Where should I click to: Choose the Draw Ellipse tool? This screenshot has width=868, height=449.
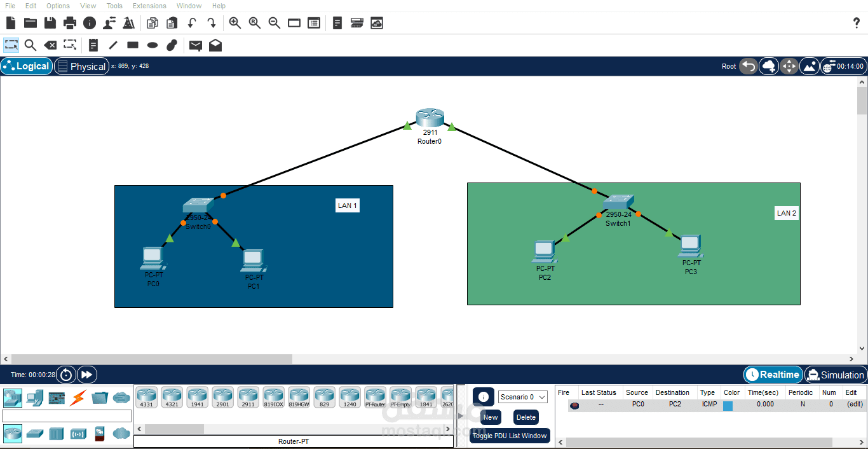click(153, 45)
